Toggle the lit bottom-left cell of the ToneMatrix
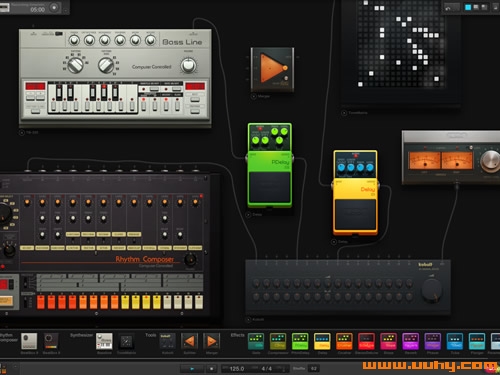Viewport: 500px width, 375px height. click(x=360, y=84)
